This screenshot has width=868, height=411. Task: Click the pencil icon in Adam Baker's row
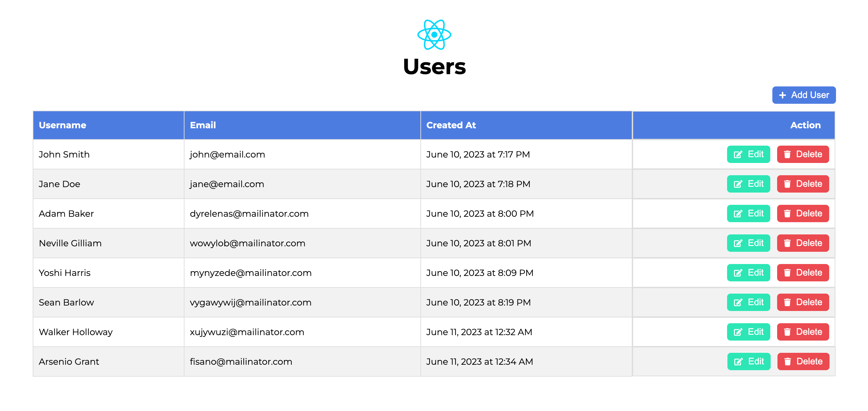tap(738, 213)
